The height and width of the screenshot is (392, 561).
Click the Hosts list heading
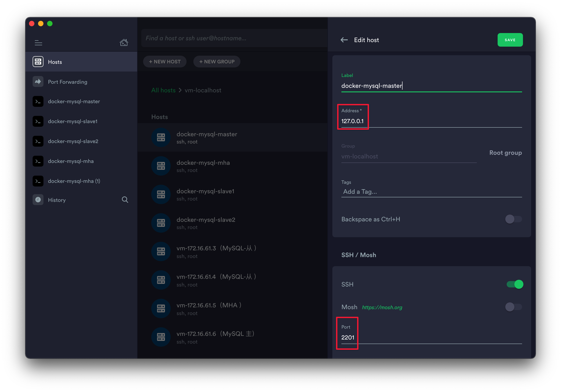(160, 117)
